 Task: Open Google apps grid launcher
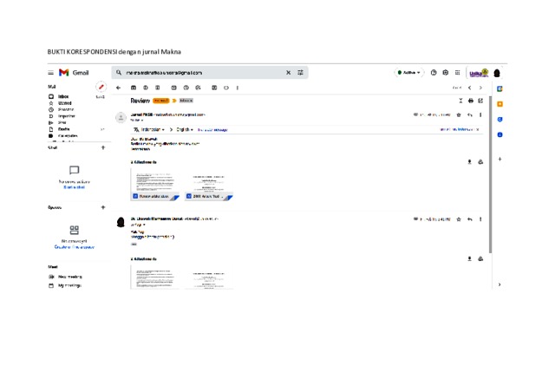[x=458, y=73]
